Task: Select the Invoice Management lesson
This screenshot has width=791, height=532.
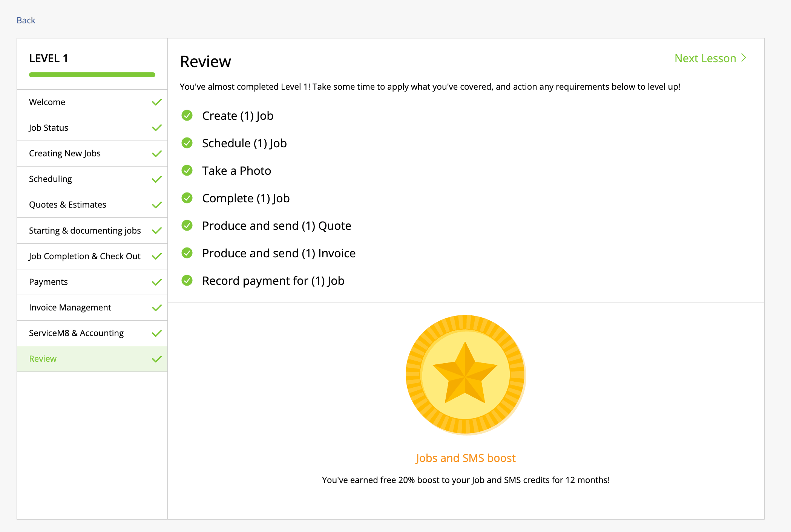Action: tap(70, 307)
